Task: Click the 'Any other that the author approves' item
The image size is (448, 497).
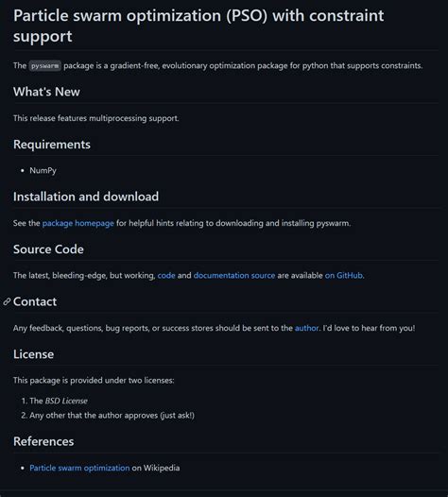Action: point(112,416)
